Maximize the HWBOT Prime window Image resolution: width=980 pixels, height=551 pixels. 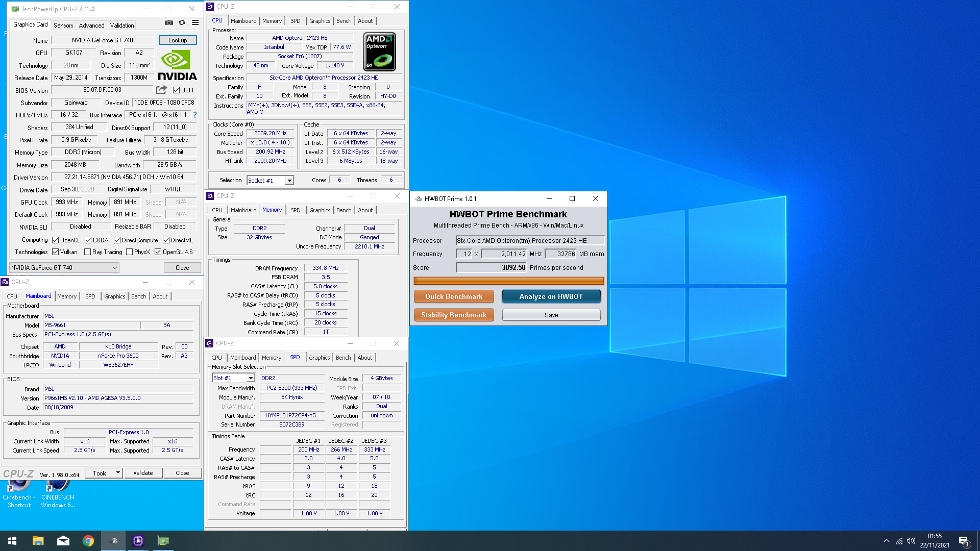click(572, 198)
